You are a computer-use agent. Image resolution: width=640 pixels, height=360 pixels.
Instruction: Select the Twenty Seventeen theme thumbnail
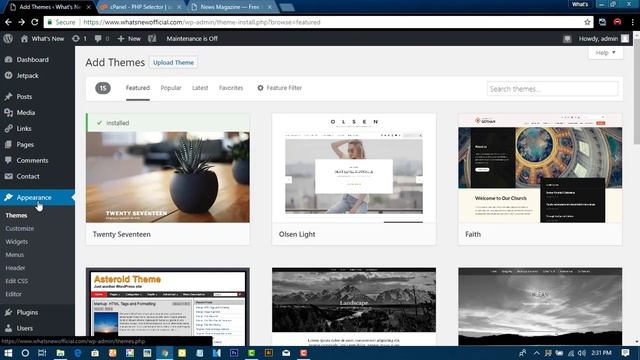168,177
